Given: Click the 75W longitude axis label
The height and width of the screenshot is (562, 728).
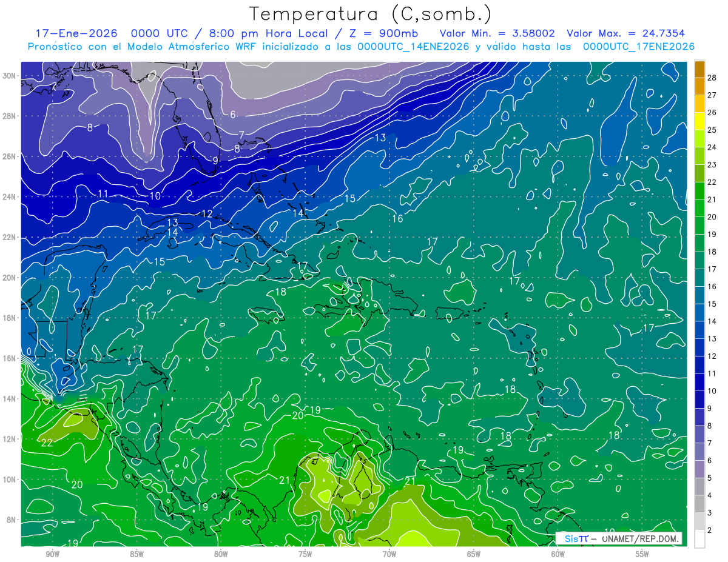Looking at the screenshot, I should pyautogui.click(x=305, y=554).
